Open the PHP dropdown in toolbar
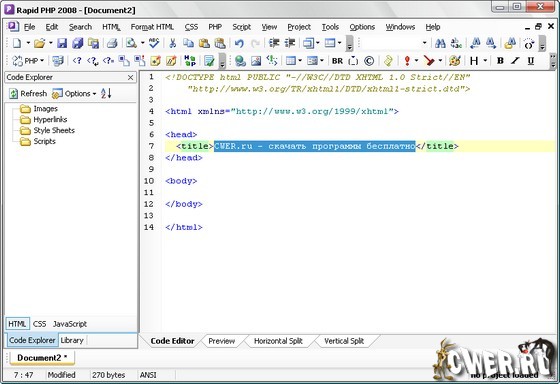Viewport: 560px width, 384px height. tap(28, 61)
